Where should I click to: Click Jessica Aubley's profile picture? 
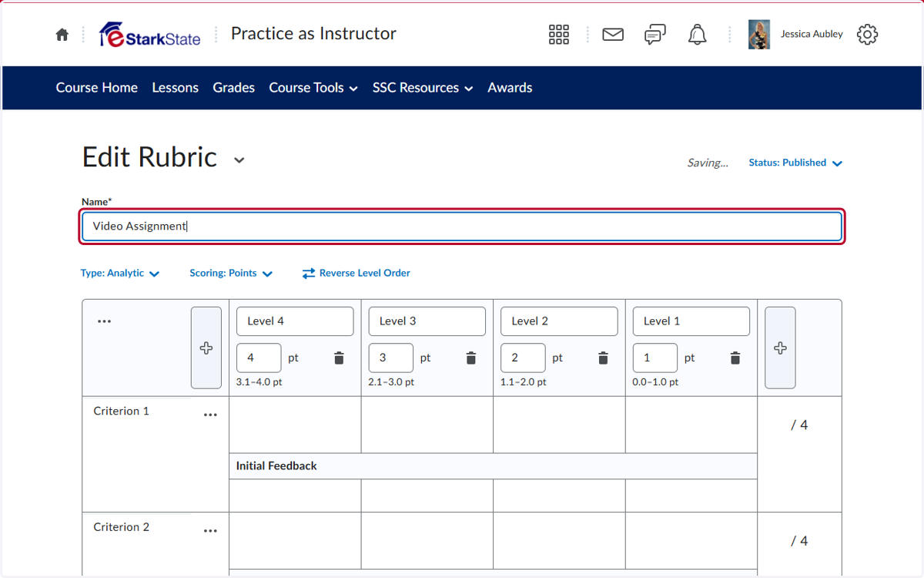click(759, 35)
